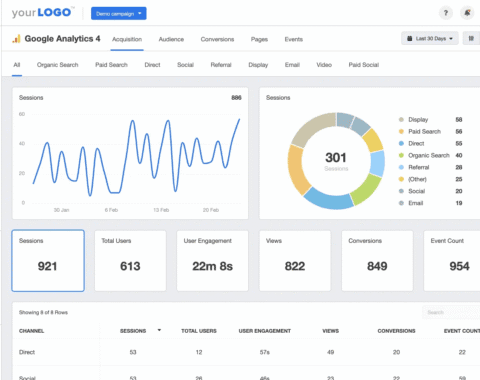This screenshot has width=480, height=380.
Task: Select the Conversions metric card
Action: [x=377, y=261]
